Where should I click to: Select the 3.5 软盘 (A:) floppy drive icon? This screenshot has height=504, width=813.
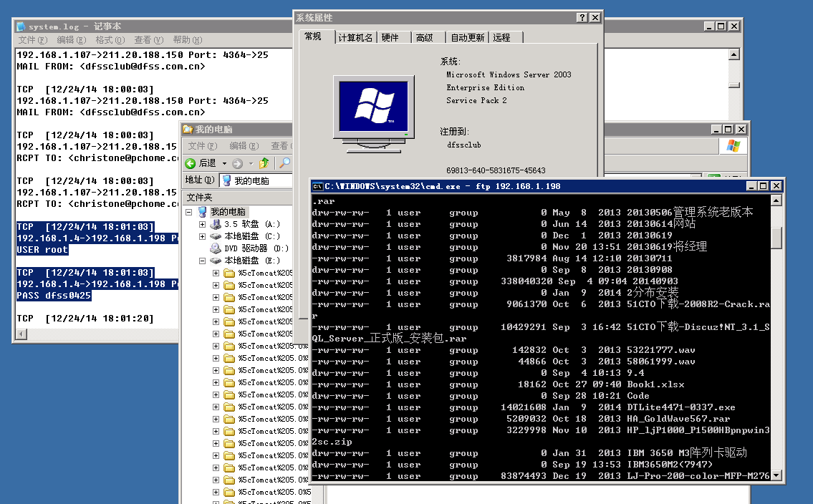coord(215,224)
